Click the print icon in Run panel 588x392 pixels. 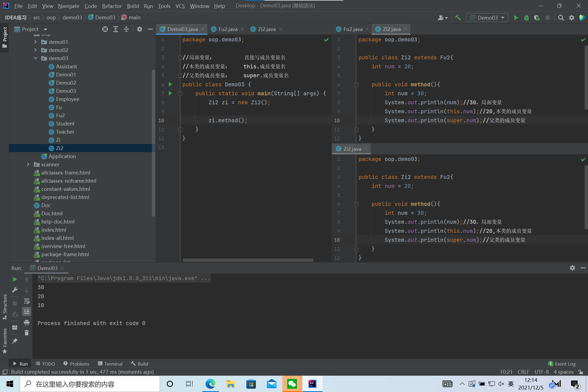(27, 323)
